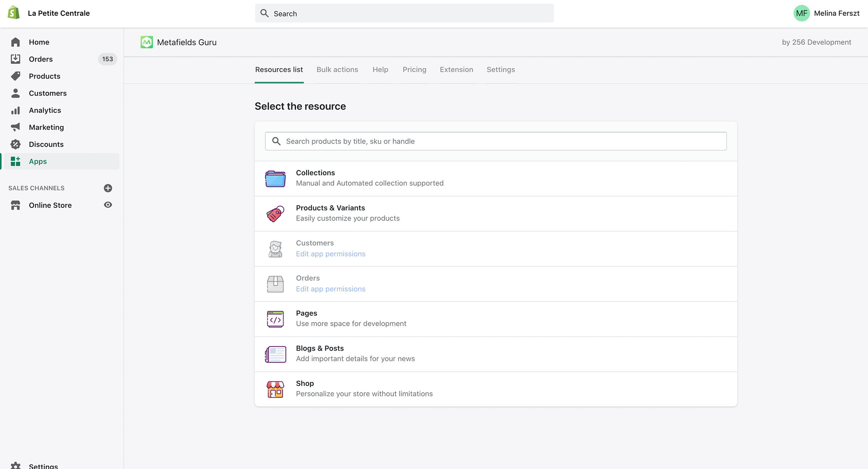Image resolution: width=868 pixels, height=469 pixels.
Task: Click the MF user avatar
Action: (802, 13)
